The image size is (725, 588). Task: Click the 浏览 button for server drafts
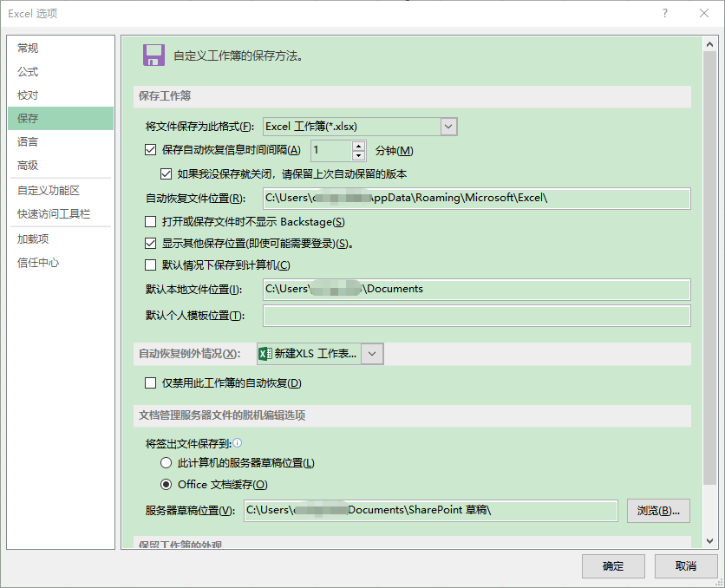click(x=658, y=511)
